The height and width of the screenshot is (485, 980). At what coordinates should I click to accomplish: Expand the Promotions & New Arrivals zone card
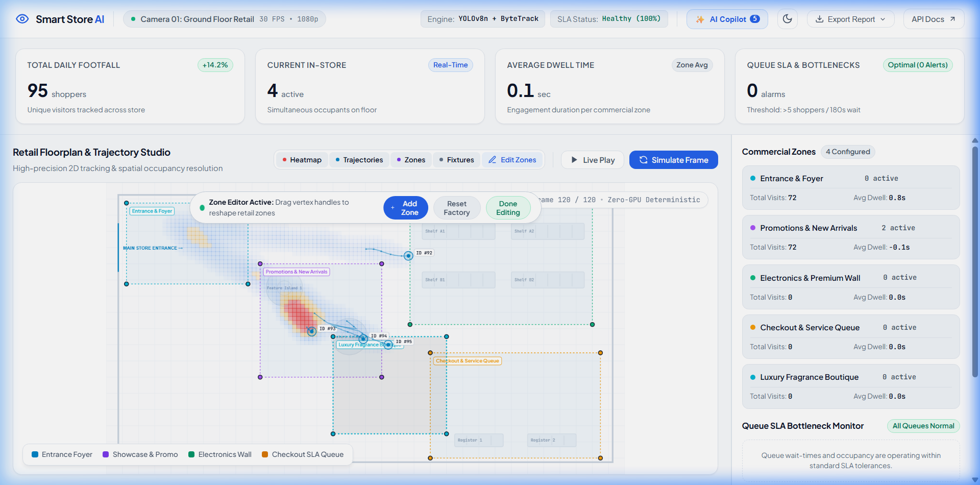tap(851, 237)
